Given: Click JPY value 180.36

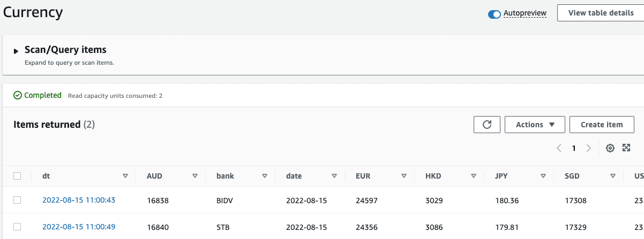Looking at the screenshot, I should [x=507, y=201].
